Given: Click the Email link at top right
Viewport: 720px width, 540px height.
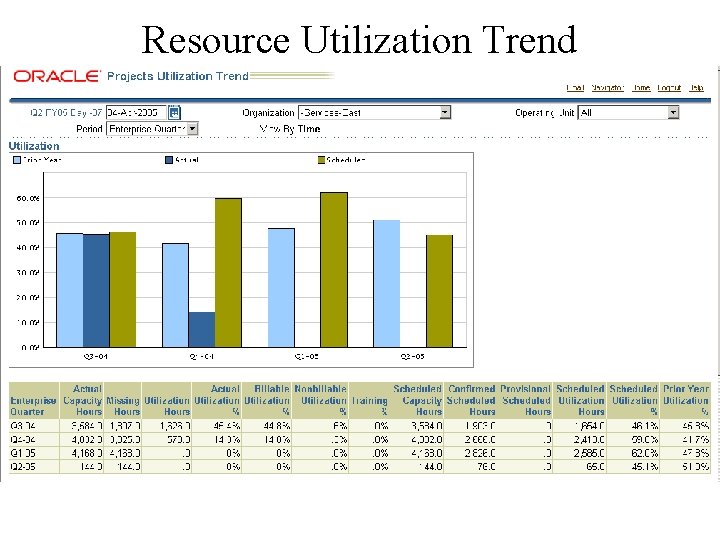Looking at the screenshot, I should (x=575, y=88).
